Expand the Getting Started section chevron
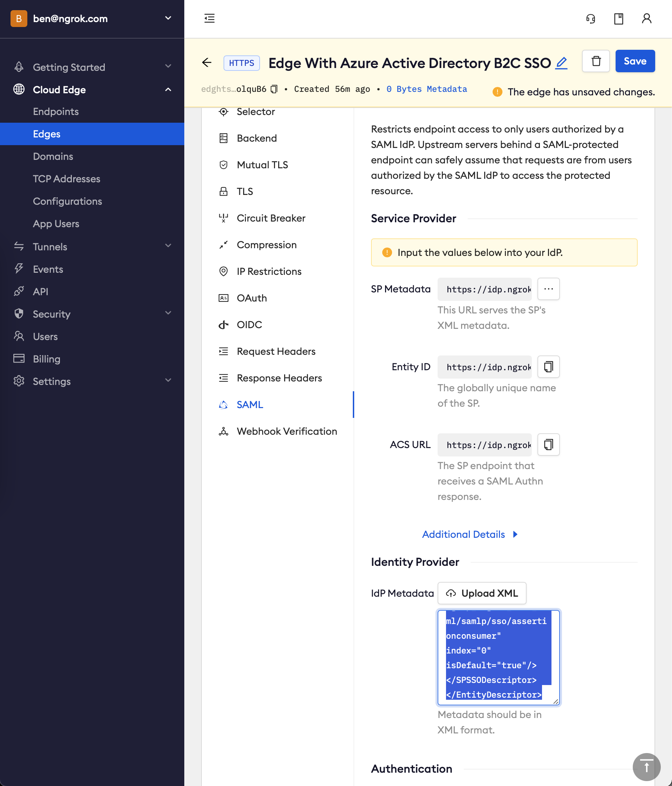This screenshot has height=786, width=672. 168,66
